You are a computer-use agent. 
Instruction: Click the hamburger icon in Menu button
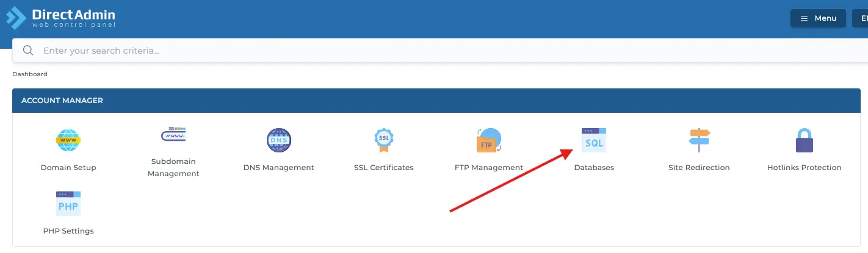[804, 18]
